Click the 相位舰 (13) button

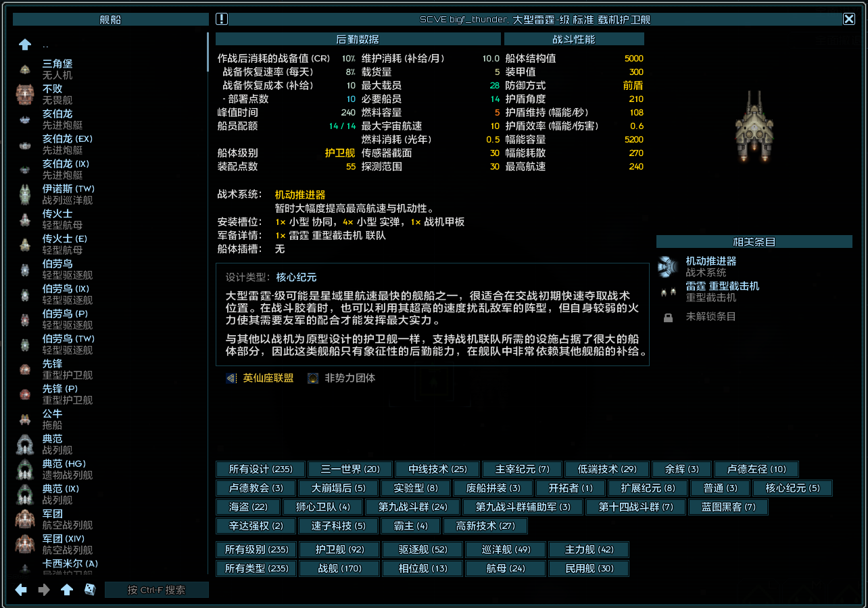(423, 569)
